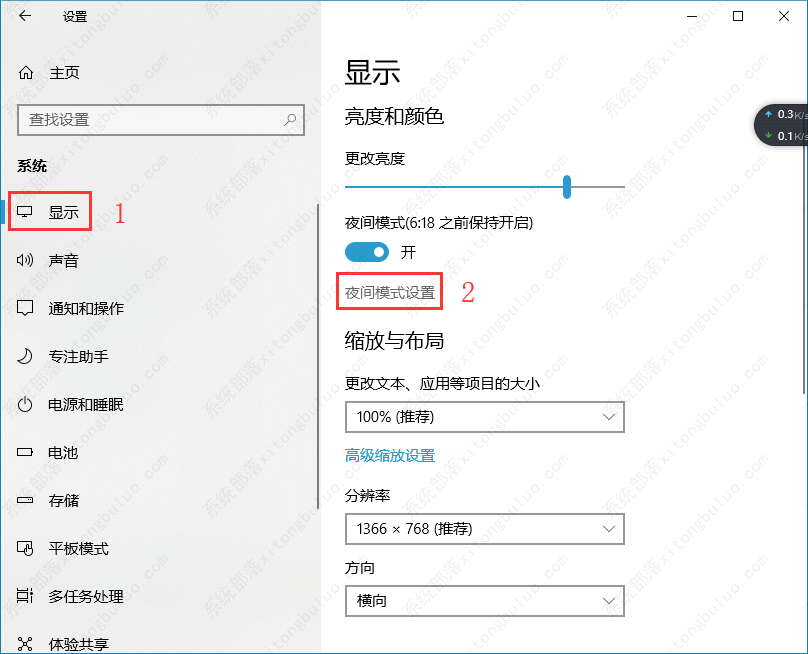Click the Tablet mode (平板模式) icon
The width and height of the screenshot is (808, 654).
click(26, 549)
